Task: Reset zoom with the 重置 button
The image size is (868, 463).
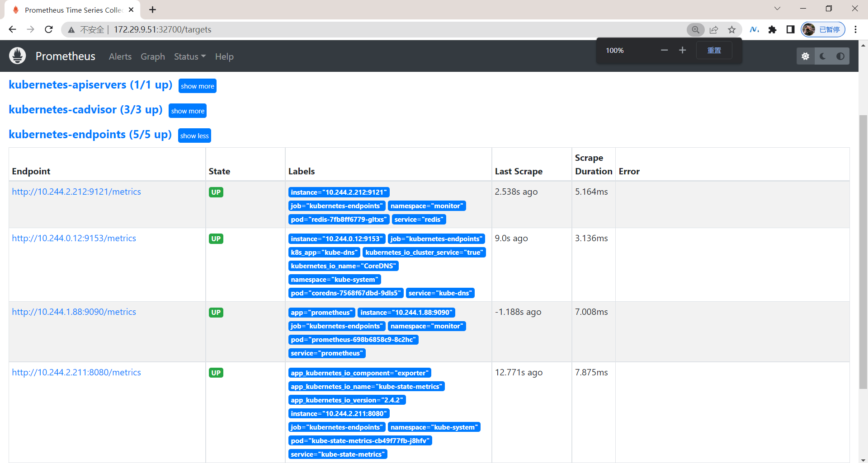Action: (714, 50)
